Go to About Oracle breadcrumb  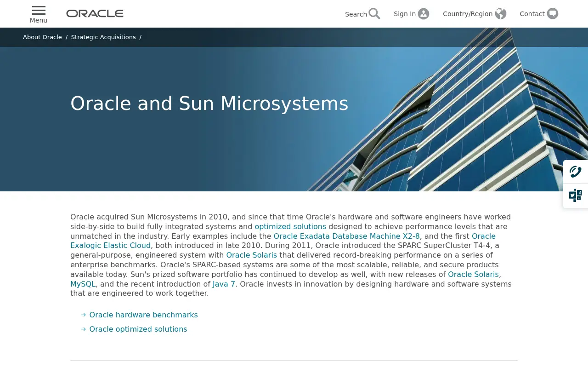coord(42,37)
